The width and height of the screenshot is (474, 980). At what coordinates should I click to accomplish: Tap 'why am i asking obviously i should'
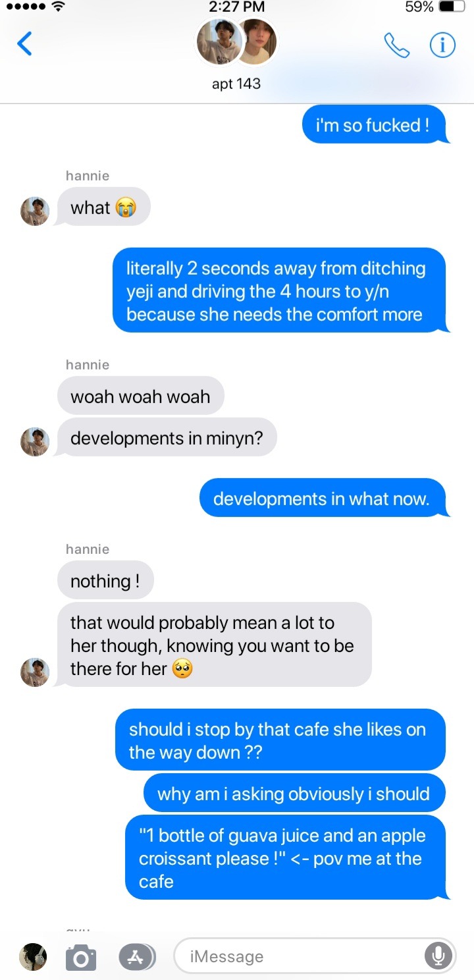(x=294, y=793)
